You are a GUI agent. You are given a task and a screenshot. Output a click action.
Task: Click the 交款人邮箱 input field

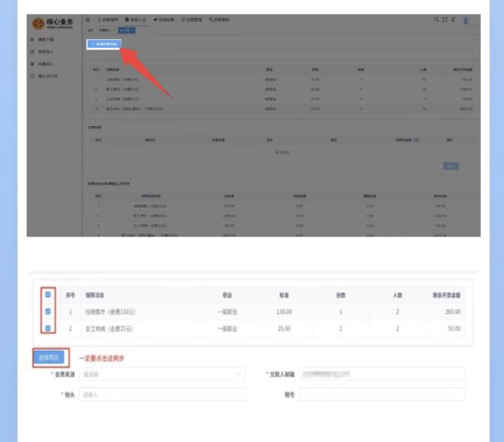[x=382, y=374]
